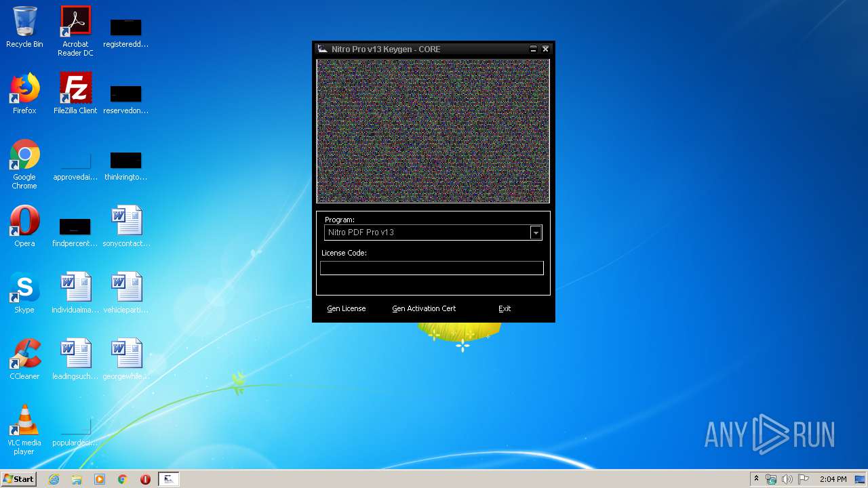Select the populardeci... desktop file

click(75, 433)
